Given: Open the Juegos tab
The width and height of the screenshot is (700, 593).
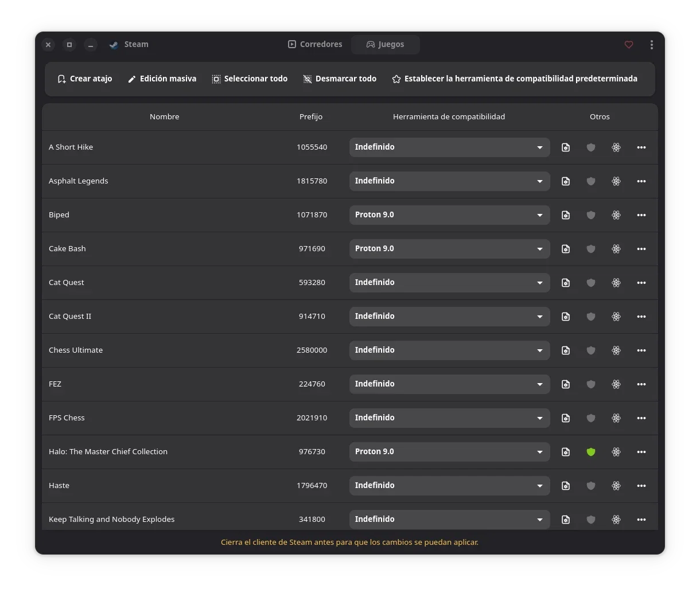Looking at the screenshot, I should [385, 44].
